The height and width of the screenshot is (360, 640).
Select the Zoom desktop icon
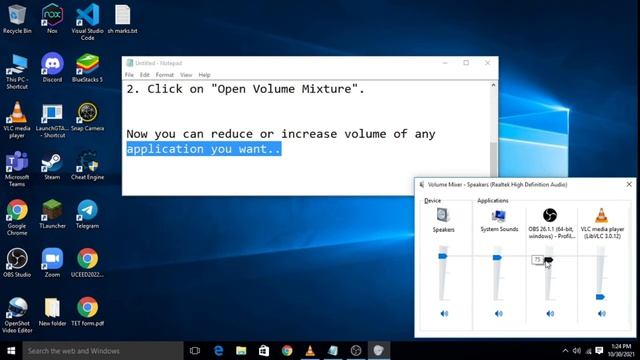tap(52, 263)
